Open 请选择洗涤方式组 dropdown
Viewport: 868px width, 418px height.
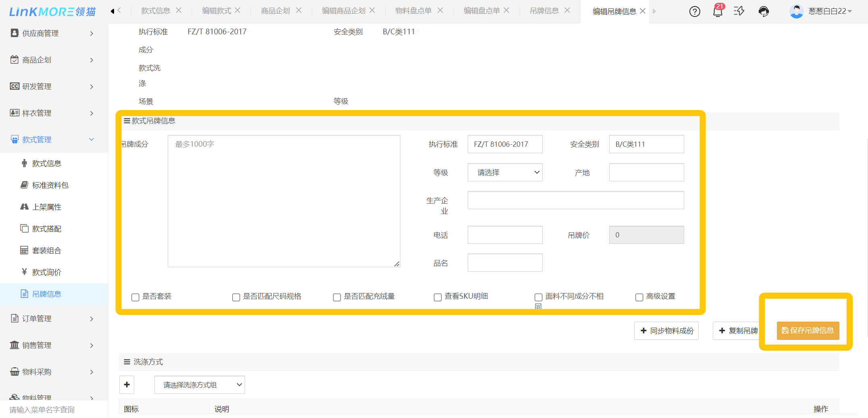tap(200, 385)
